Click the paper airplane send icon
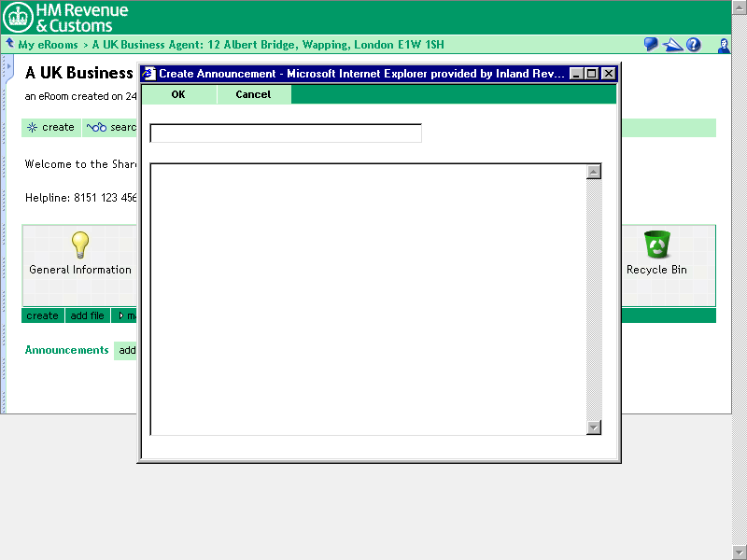Image resolution: width=747 pixels, height=560 pixels. pyautogui.click(x=672, y=45)
